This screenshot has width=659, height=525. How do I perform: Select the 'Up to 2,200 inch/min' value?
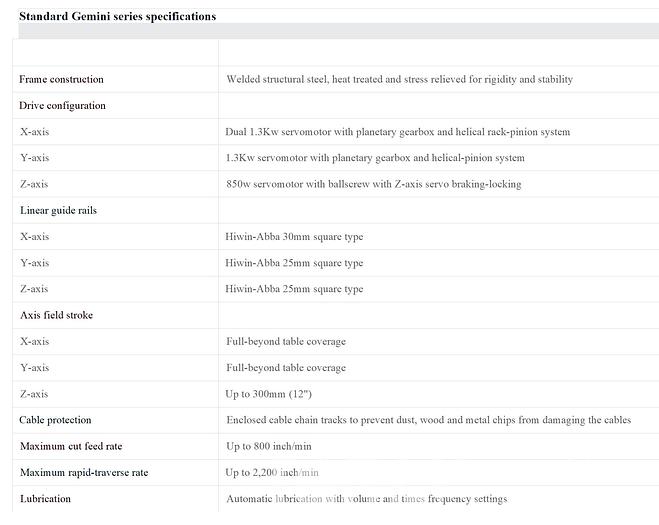(272, 472)
